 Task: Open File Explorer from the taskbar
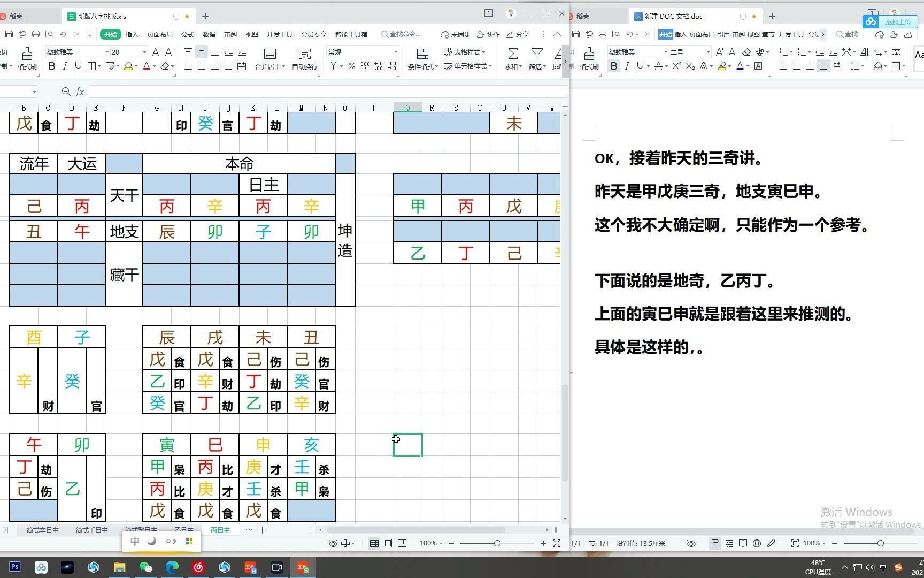point(119,567)
